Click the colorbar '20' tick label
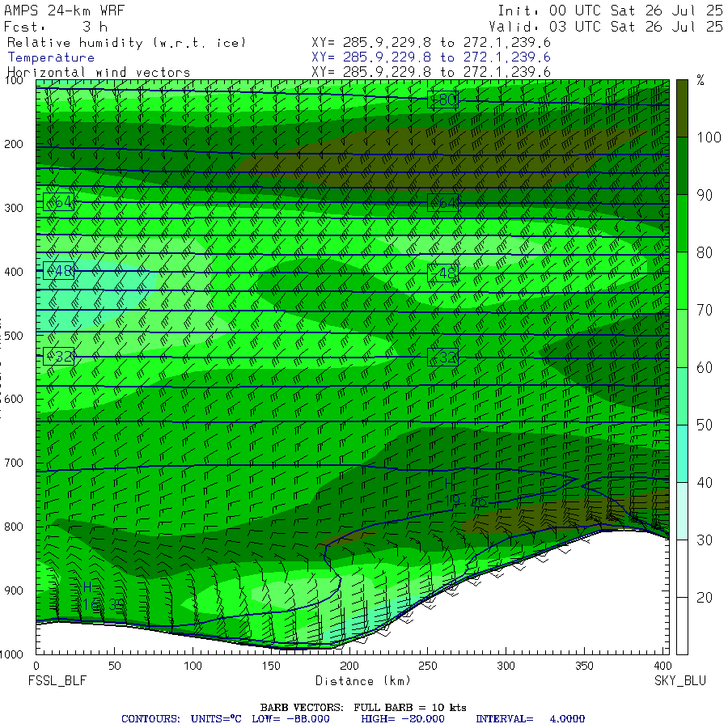The height and width of the screenshot is (728, 728). 705,598
